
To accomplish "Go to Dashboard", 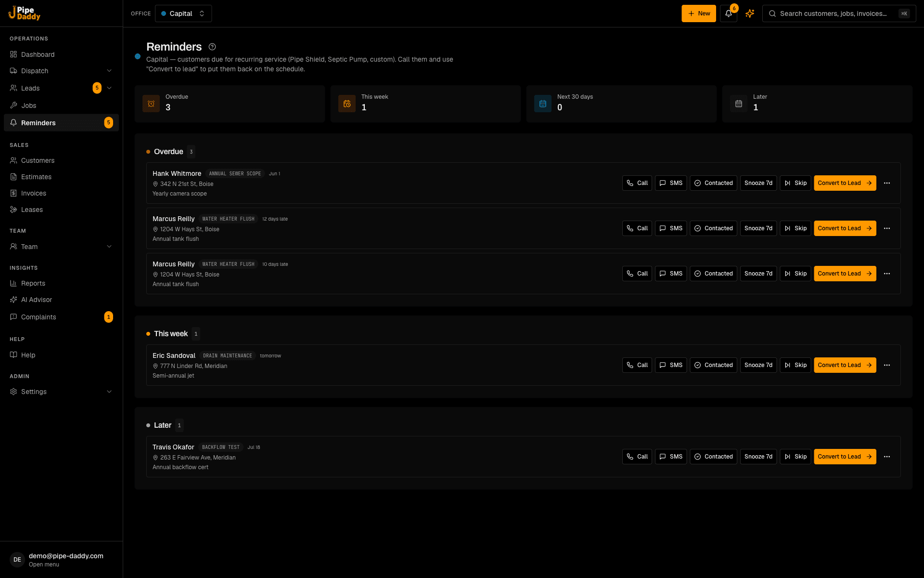I will pos(61,54).
